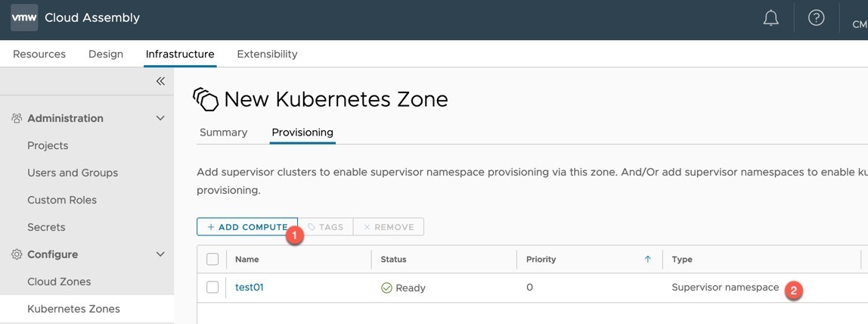Click the priority value 0 cell
Viewport: 868px width, 324px height.
pyautogui.click(x=530, y=288)
